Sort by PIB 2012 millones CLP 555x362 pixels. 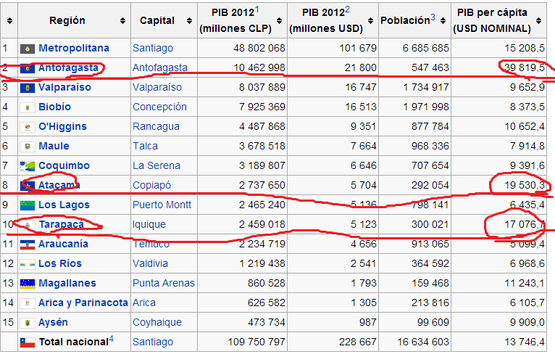[x=279, y=21]
